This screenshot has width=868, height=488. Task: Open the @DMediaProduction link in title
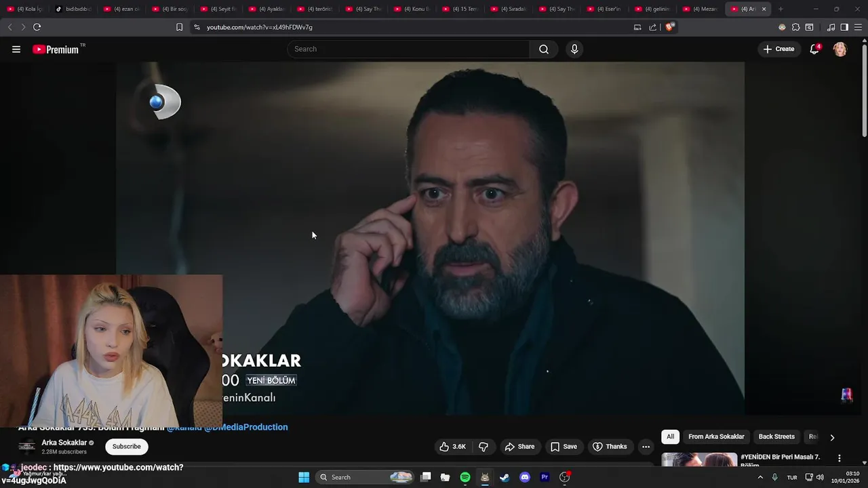tap(246, 427)
